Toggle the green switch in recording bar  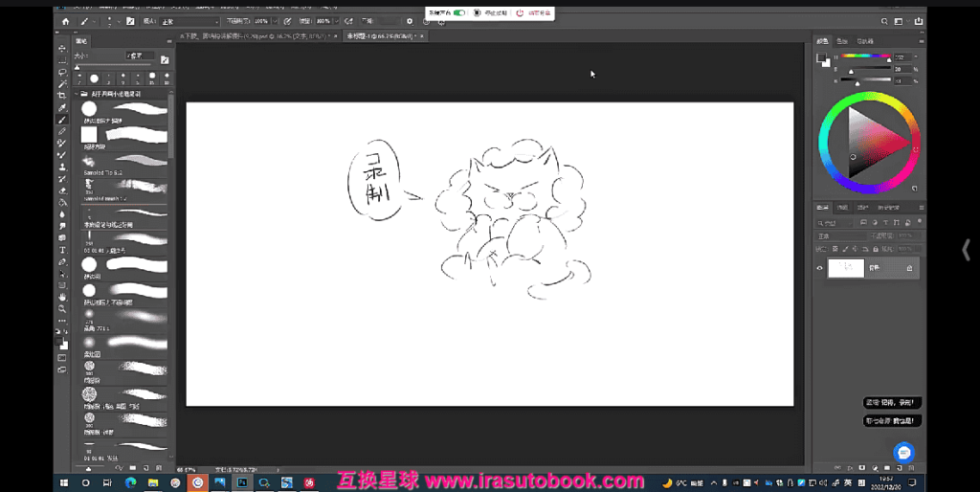tap(459, 12)
